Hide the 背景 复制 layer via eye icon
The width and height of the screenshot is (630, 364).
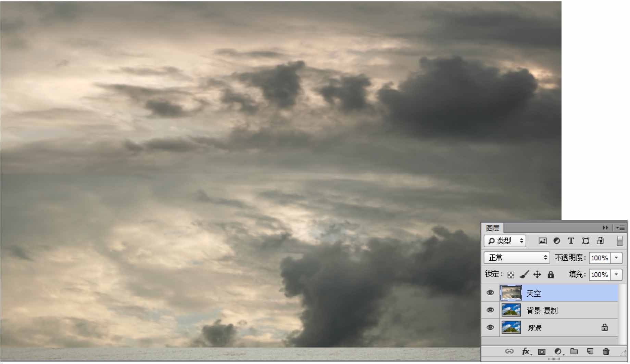point(490,310)
